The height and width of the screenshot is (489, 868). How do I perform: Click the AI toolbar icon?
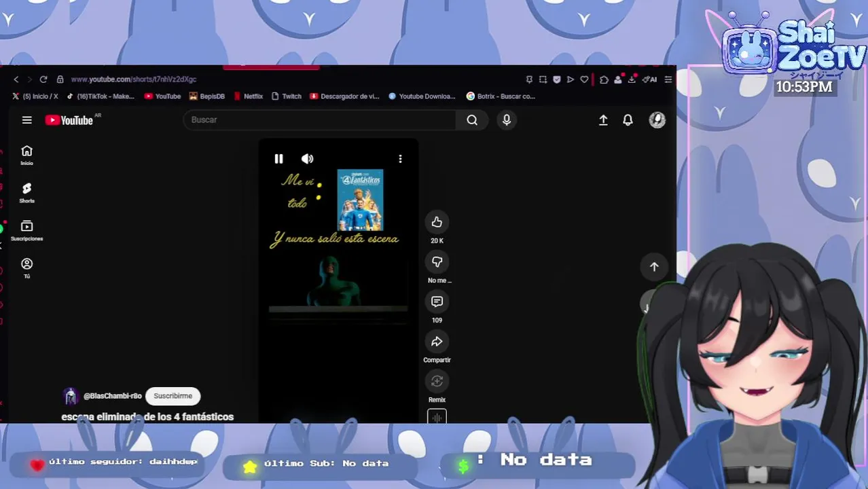coord(651,79)
